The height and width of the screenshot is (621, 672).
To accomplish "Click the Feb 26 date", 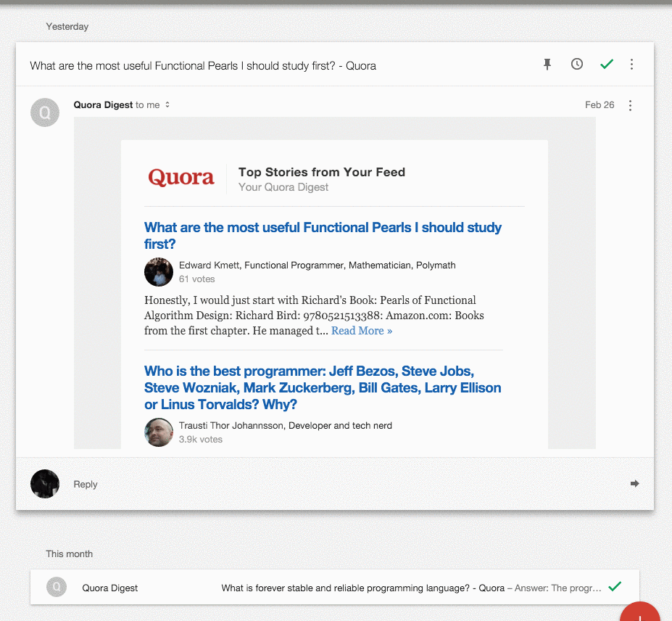I will (x=600, y=105).
